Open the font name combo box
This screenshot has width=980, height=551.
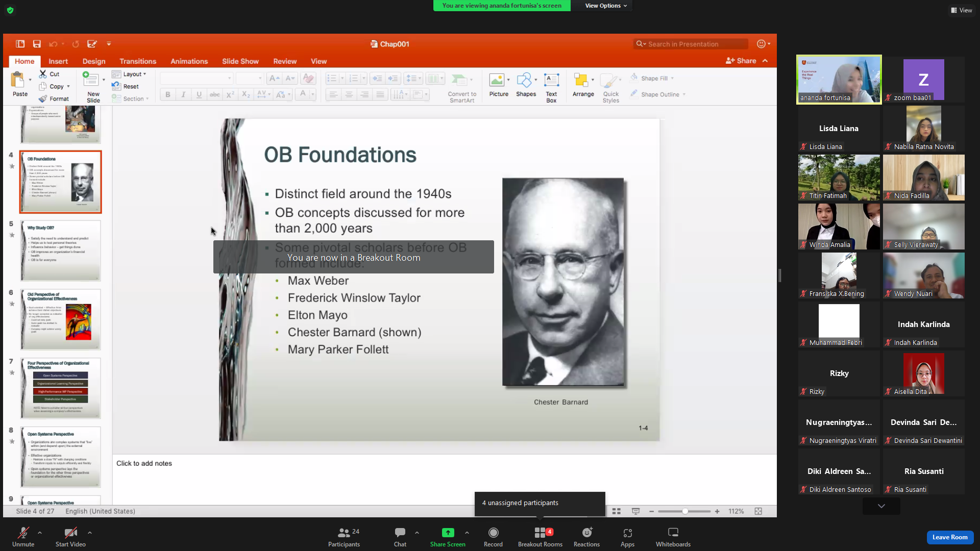(x=196, y=79)
